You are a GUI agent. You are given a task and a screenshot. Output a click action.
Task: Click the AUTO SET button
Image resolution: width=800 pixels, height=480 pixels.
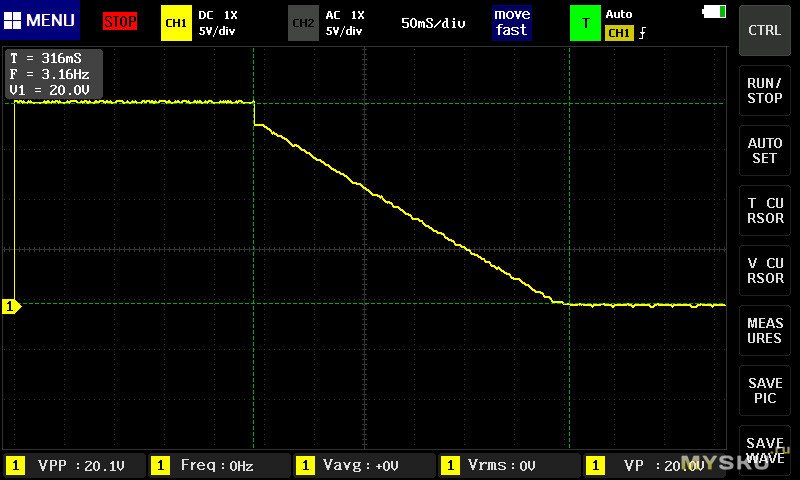764,150
